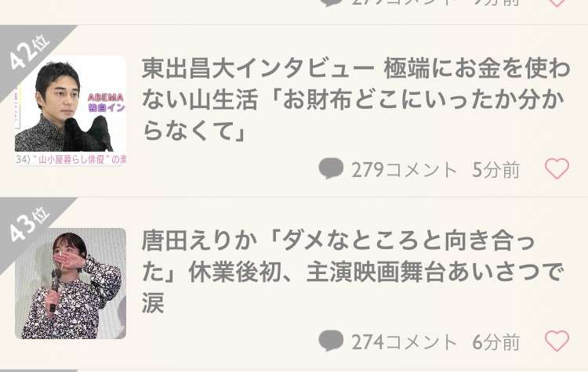Tap the partially visible heart at top edge
The height and width of the screenshot is (372, 588).
tap(557, 3)
